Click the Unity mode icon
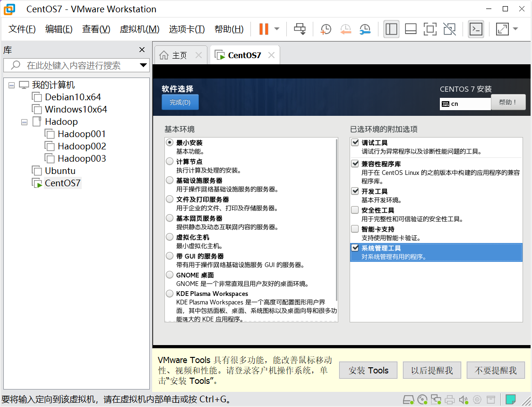 point(449,29)
